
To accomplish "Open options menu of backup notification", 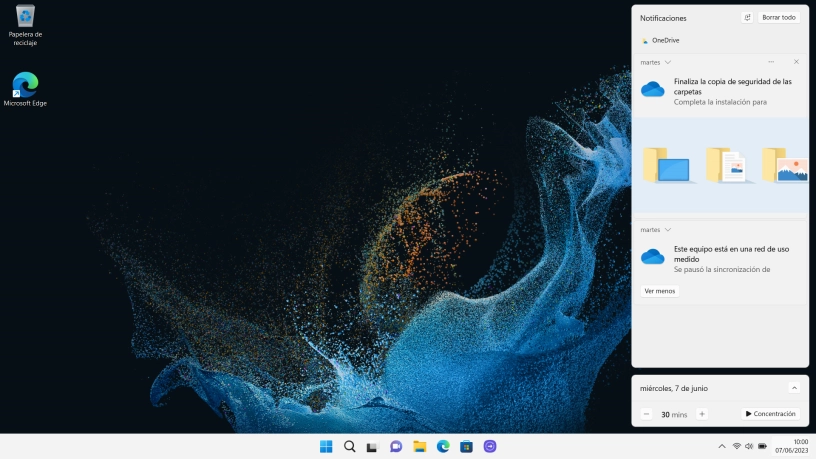I will pos(771,62).
